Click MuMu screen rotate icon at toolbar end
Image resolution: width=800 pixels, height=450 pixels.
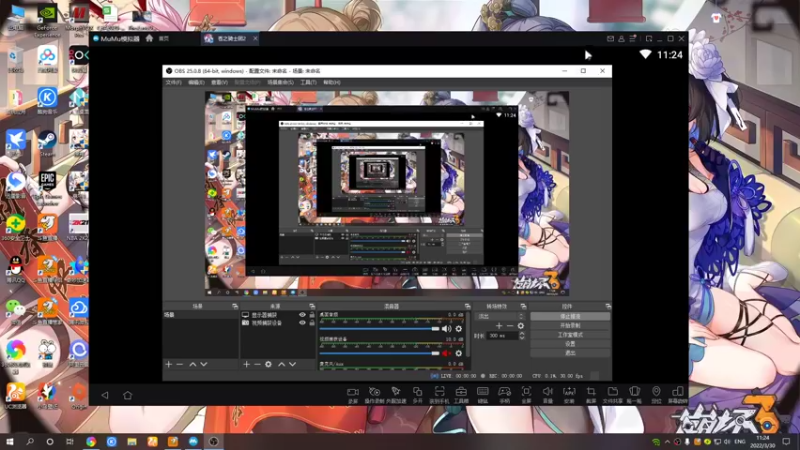(678, 391)
